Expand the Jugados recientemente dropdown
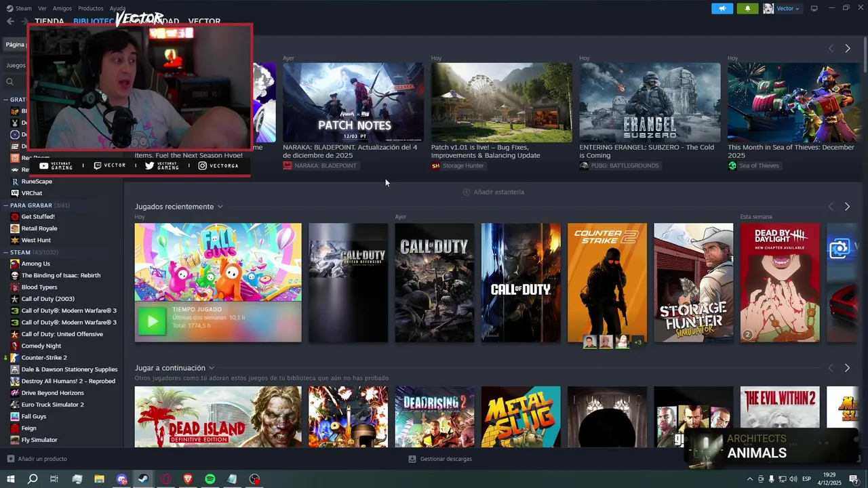Viewport: 868px width, 488px height. coord(220,207)
